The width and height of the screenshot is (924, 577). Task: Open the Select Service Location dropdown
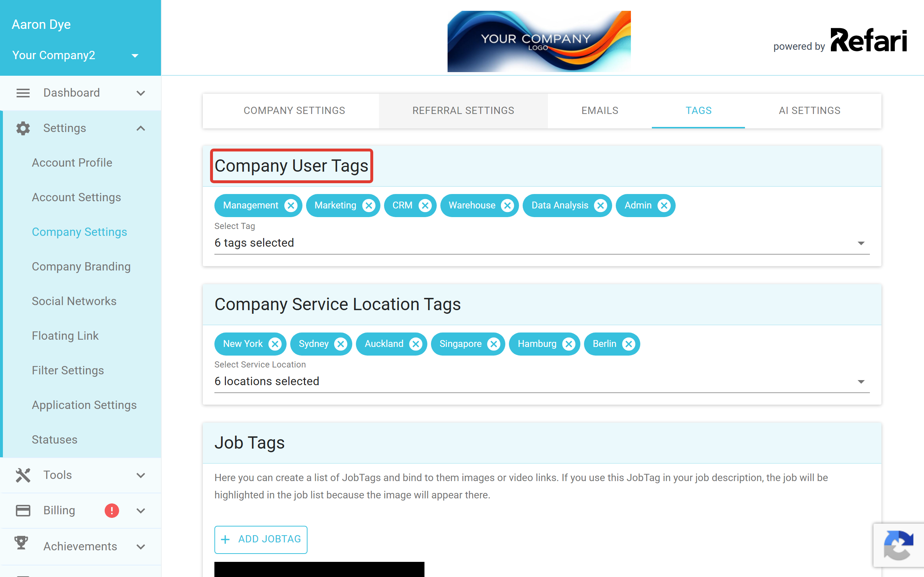542,381
